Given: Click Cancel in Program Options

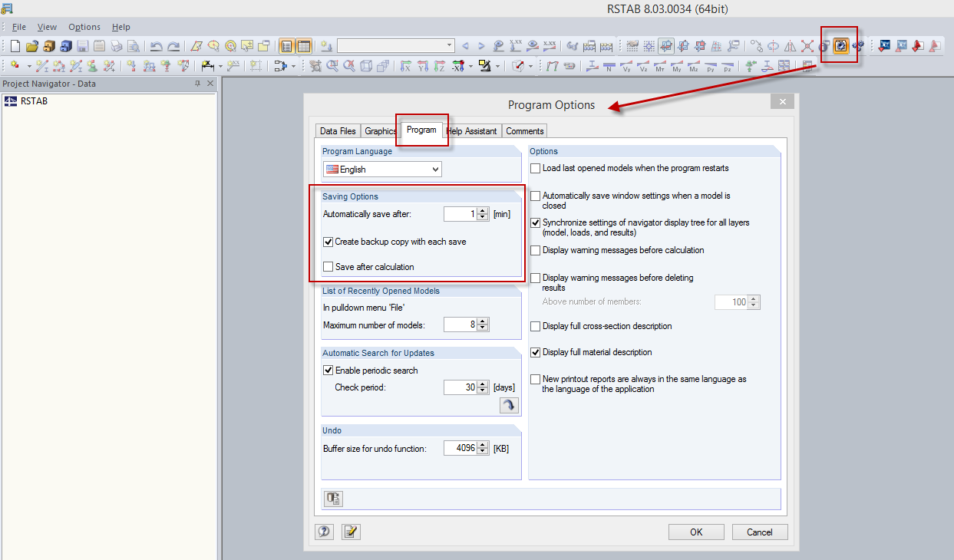Looking at the screenshot, I should (760, 532).
